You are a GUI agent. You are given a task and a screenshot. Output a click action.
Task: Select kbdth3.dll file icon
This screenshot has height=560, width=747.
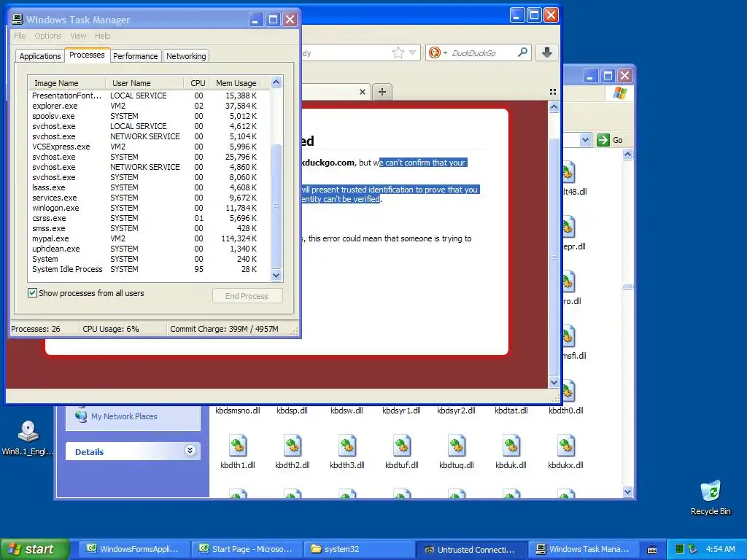click(x=347, y=446)
